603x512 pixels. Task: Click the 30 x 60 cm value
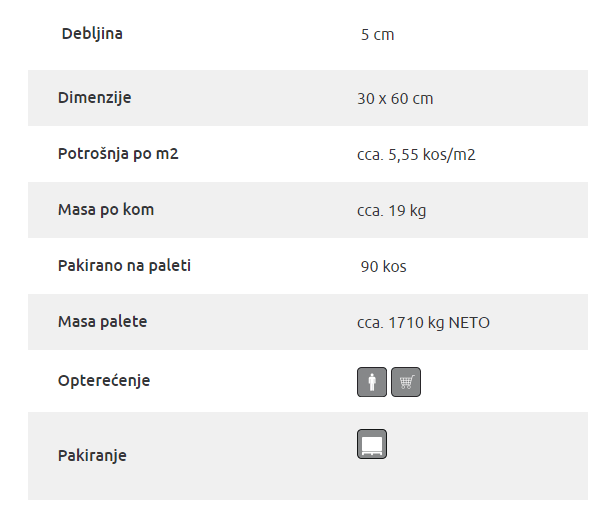click(x=395, y=98)
